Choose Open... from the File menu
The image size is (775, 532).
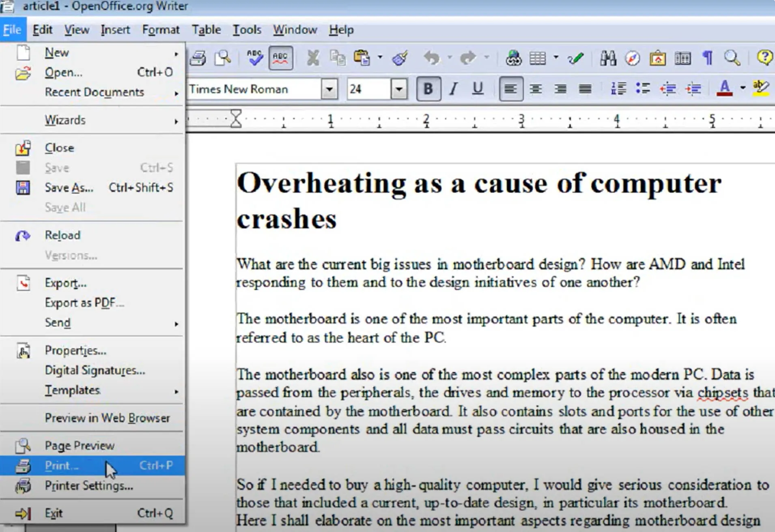tap(93, 73)
